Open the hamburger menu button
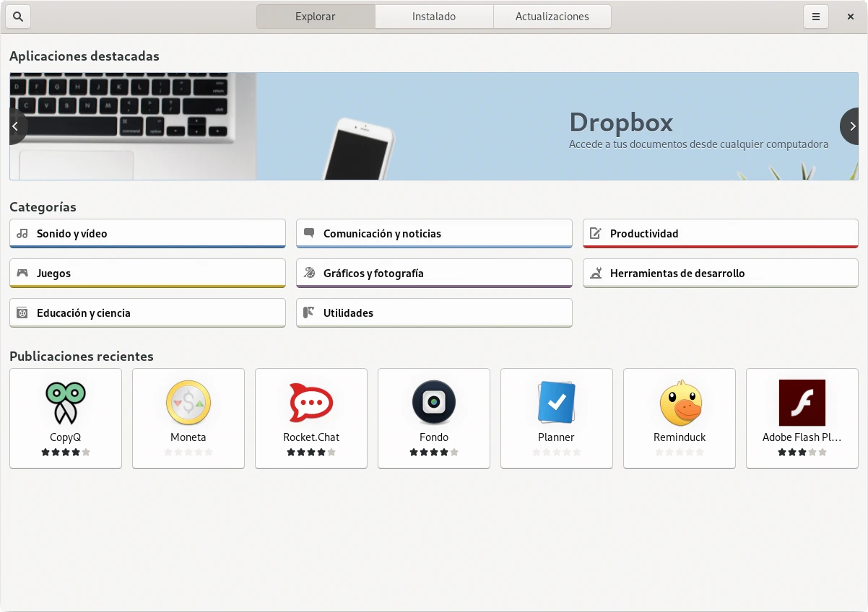 coord(816,17)
